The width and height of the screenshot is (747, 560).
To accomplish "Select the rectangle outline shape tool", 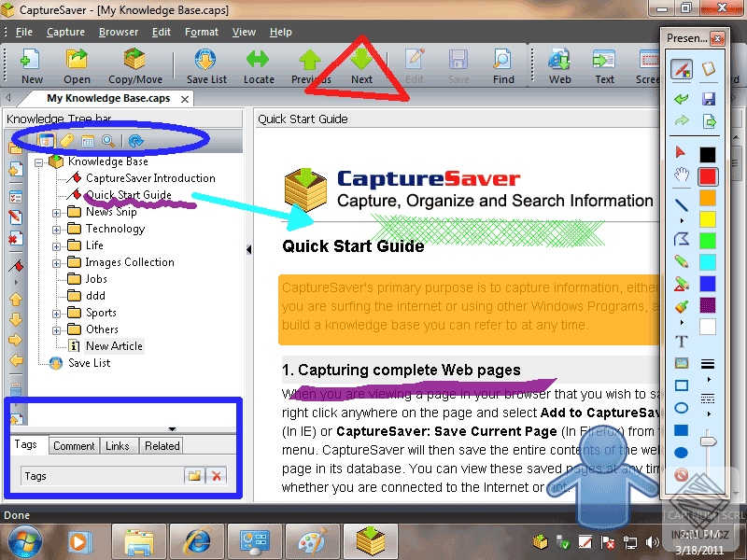I will pos(682,385).
